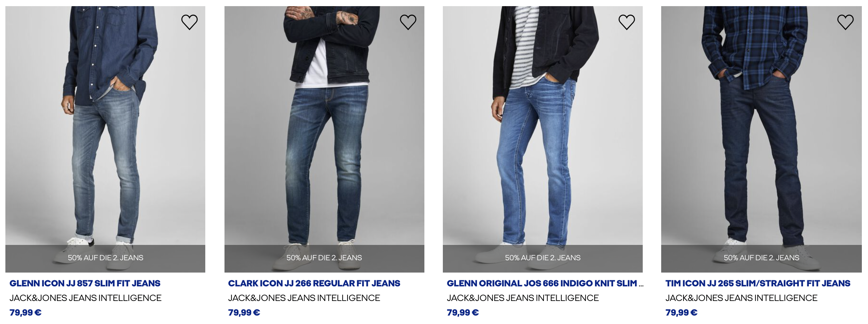The width and height of the screenshot is (868, 324).
Task: Favorite the Clark Icon JJ 266 jeans
Action: pyautogui.click(x=408, y=22)
